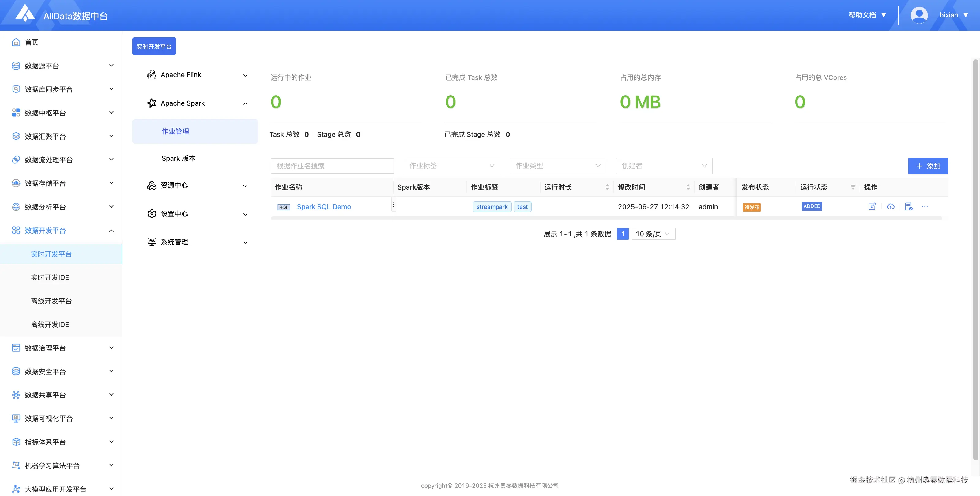Click the 添加 button

coord(928,166)
